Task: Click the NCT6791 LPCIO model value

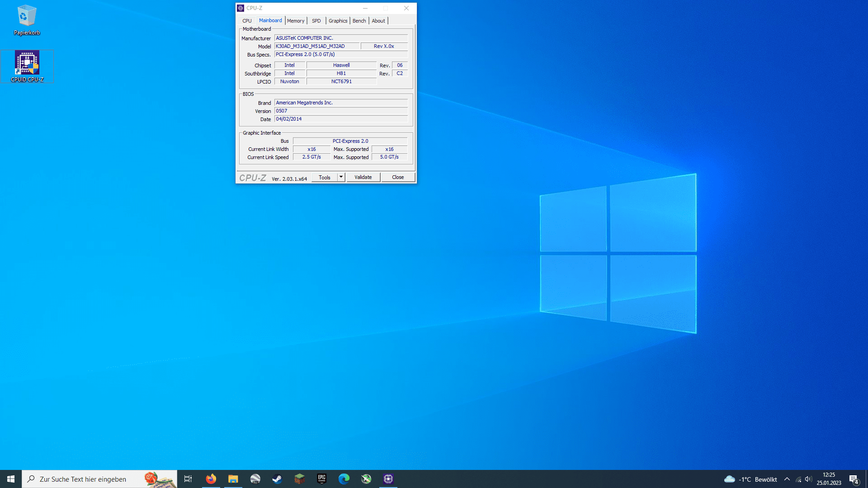Action: click(x=341, y=81)
